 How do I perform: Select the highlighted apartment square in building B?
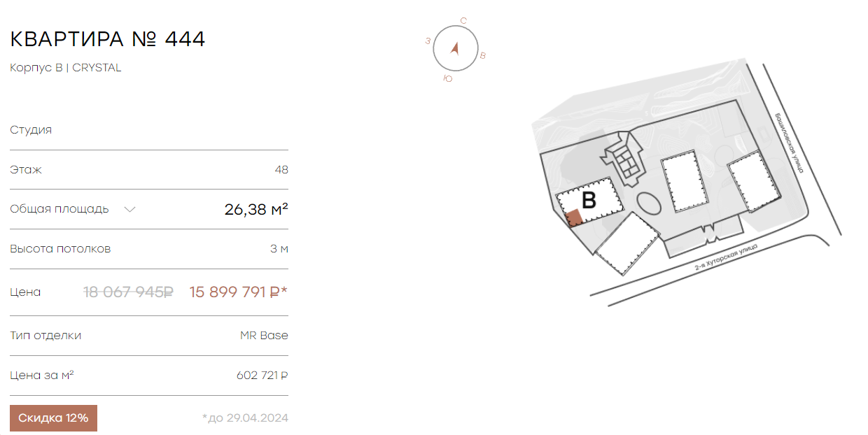tap(574, 218)
